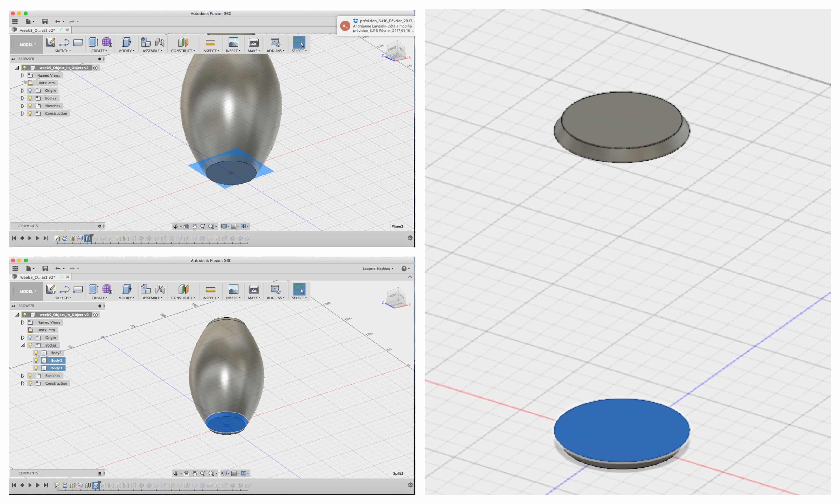Screen dimensions: 840x504
Task: Open the MODIFY menu in upper window
Action: 126,51
